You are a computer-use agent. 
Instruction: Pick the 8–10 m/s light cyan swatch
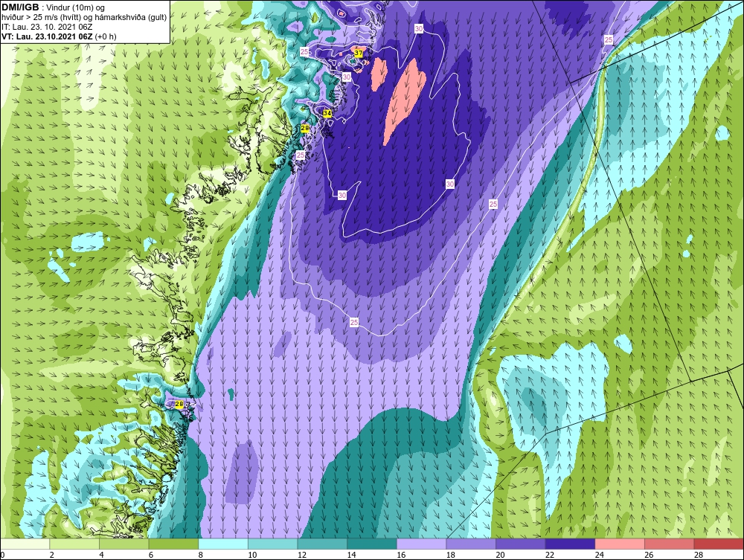pyautogui.click(x=223, y=544)
